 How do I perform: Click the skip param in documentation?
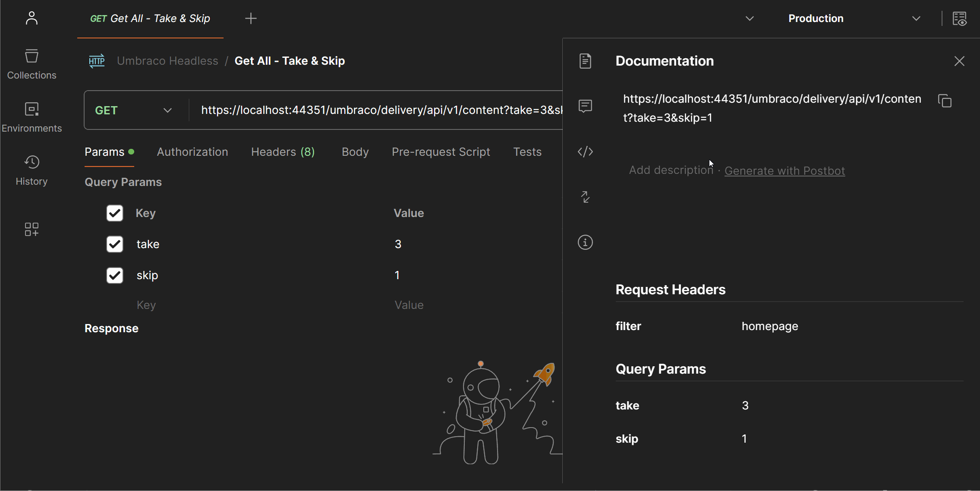coord(627,439)
